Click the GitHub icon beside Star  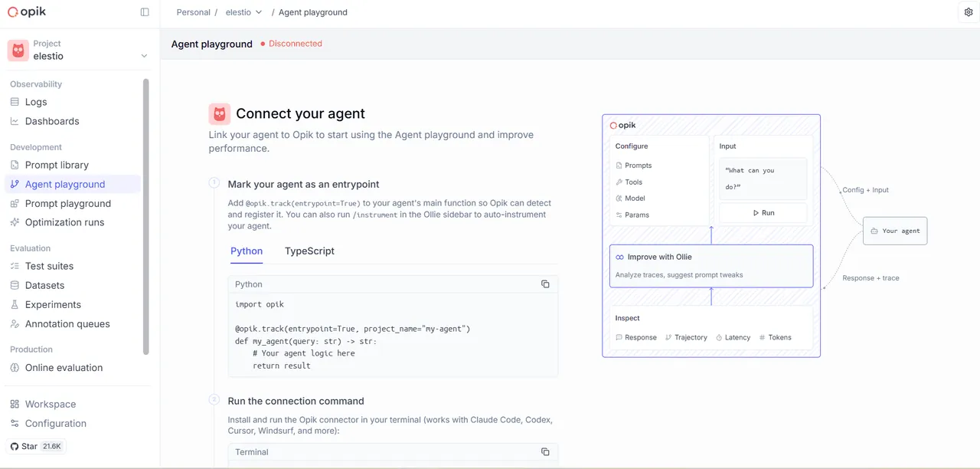click(15, 446)
